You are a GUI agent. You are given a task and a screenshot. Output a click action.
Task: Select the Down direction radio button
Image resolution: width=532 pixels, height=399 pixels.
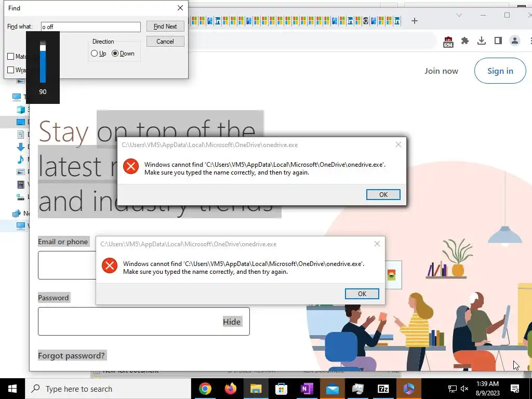115,54
